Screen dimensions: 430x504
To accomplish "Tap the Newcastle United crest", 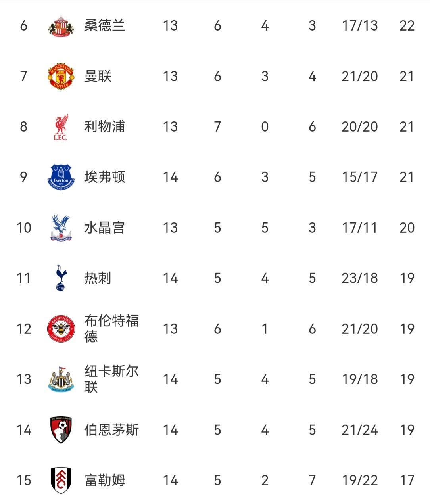I will 61,379.
